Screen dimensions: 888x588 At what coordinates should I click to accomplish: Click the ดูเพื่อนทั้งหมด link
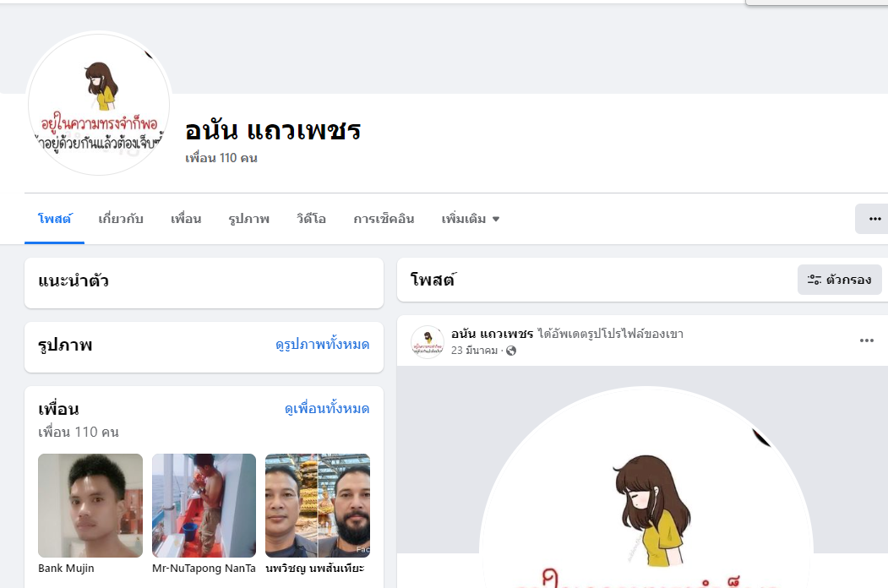click(327, 408)
